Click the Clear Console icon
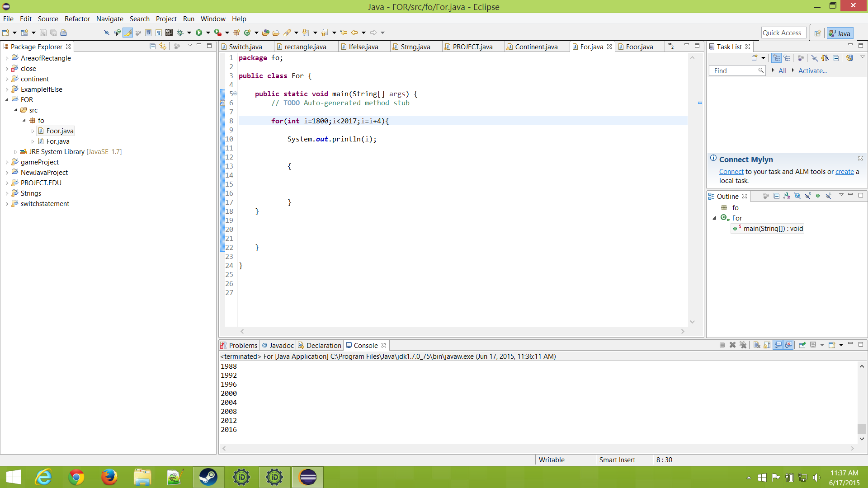Image resolution: width=868 pixels, height=488 pixels. pyautogui.click(x=757, y=345)
